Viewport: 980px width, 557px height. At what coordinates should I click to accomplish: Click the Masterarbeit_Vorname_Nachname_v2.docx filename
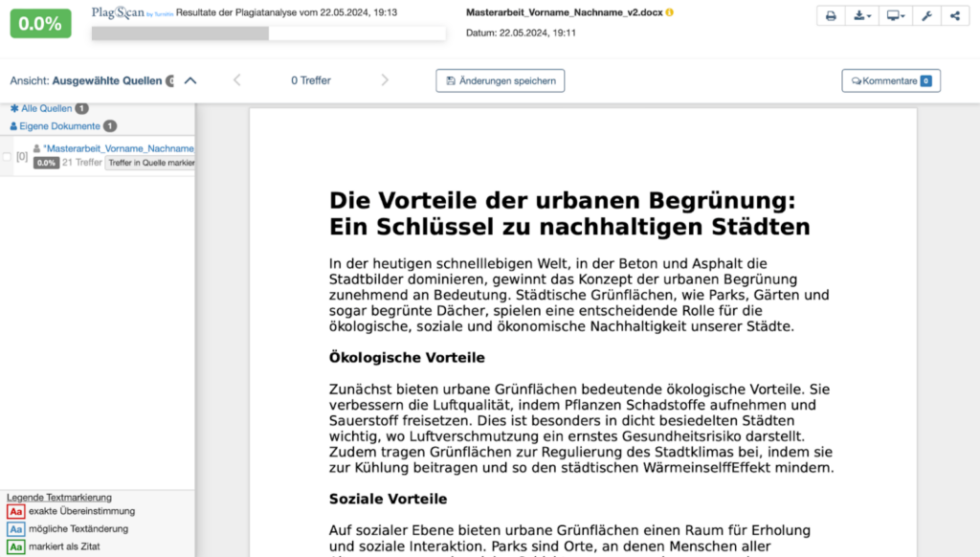[565, 12]
